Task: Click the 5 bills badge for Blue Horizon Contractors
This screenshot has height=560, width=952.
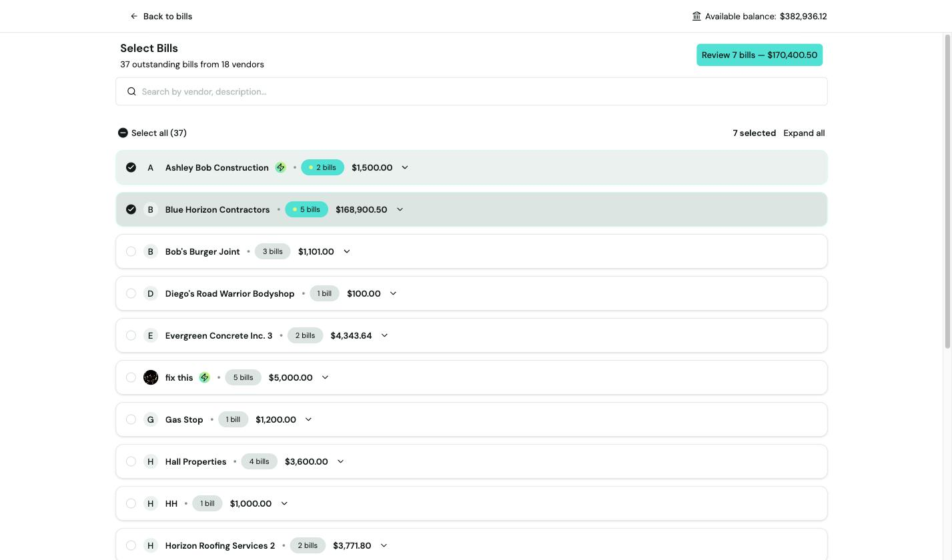Action: tap(306, 209)
